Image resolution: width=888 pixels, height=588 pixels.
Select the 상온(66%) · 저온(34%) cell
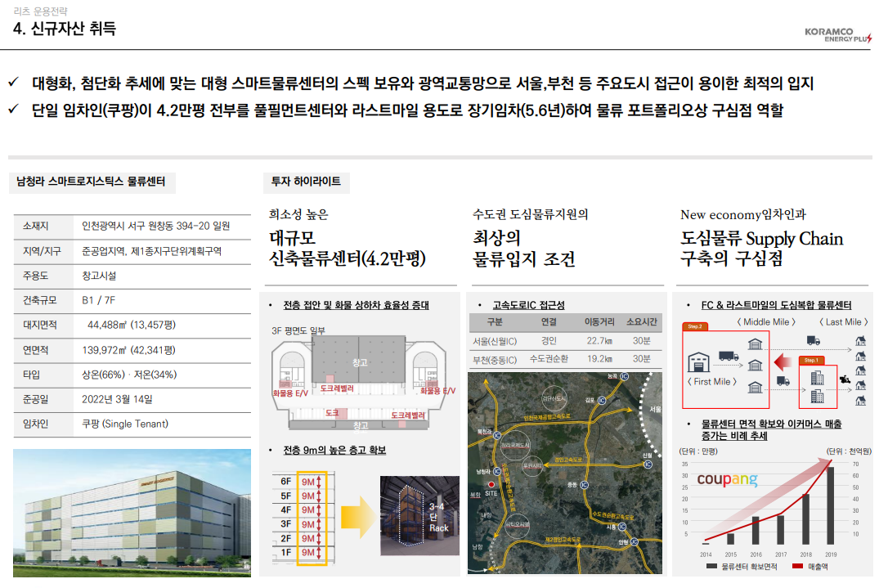pos(129,375)
